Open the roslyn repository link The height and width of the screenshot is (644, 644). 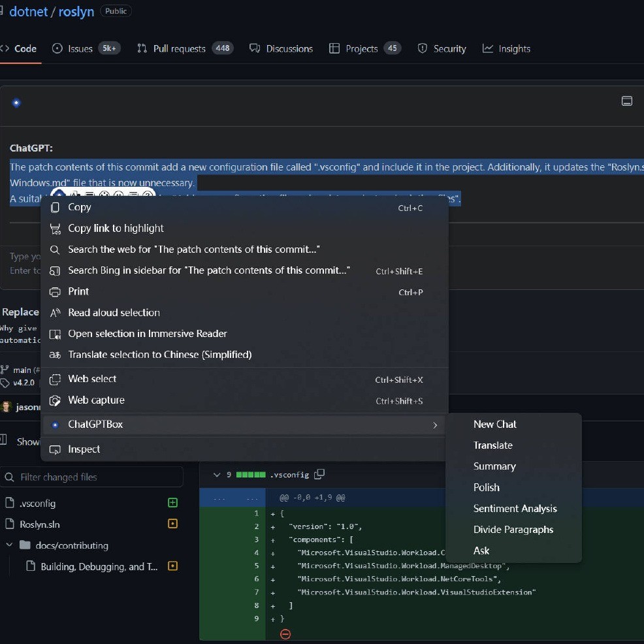(76, 12)
